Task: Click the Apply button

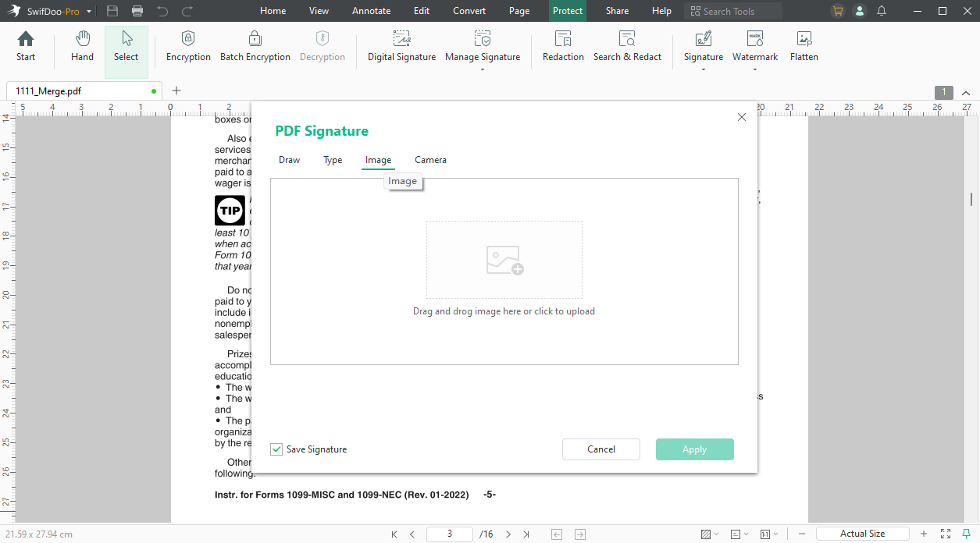Action: click(694, 449)
